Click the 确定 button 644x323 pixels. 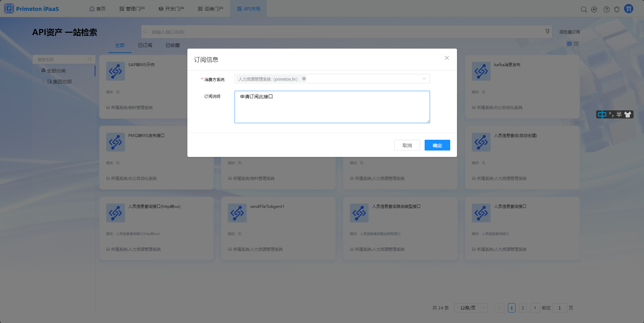click(437, 145)
